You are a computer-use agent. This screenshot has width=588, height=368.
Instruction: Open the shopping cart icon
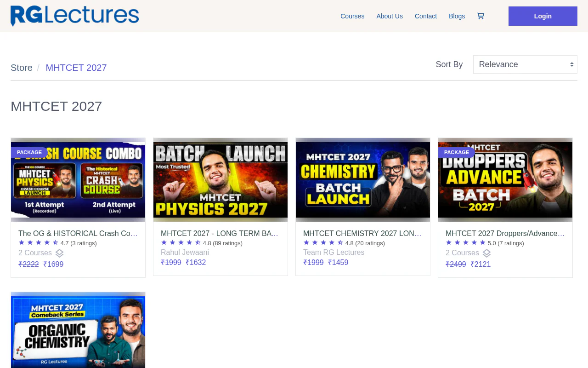point(481,16)
